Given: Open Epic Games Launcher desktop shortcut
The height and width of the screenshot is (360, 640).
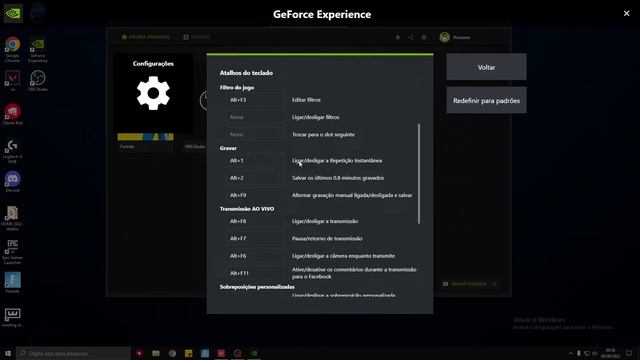Looking at the screenshot, I should pyautogui.click(x=12, y=251).
